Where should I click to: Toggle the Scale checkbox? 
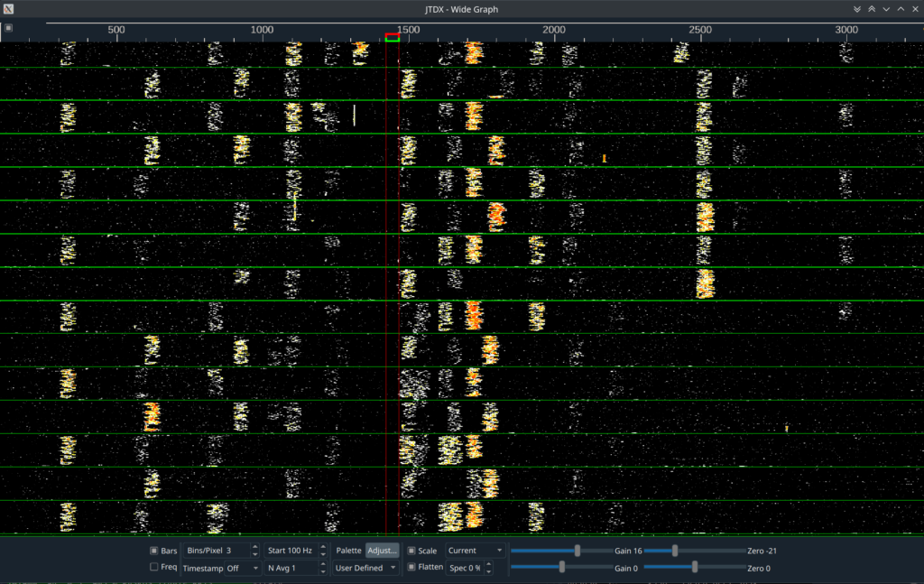411,551
